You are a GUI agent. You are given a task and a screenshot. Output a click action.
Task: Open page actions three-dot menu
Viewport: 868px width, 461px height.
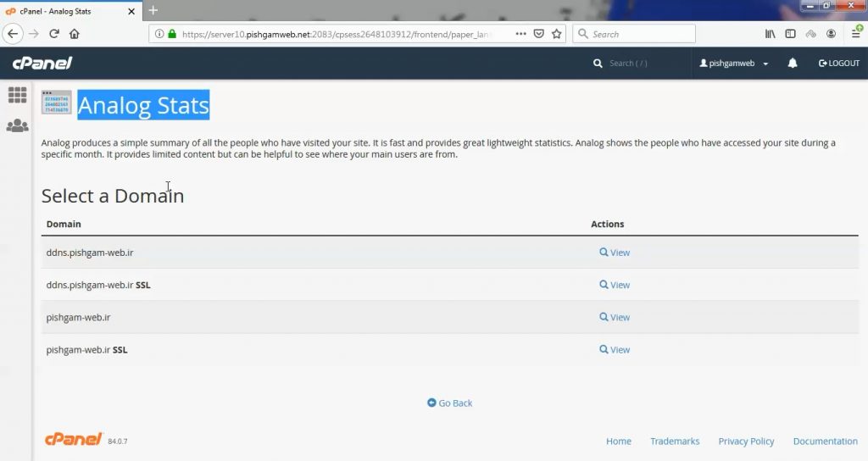tap(521, 34)
